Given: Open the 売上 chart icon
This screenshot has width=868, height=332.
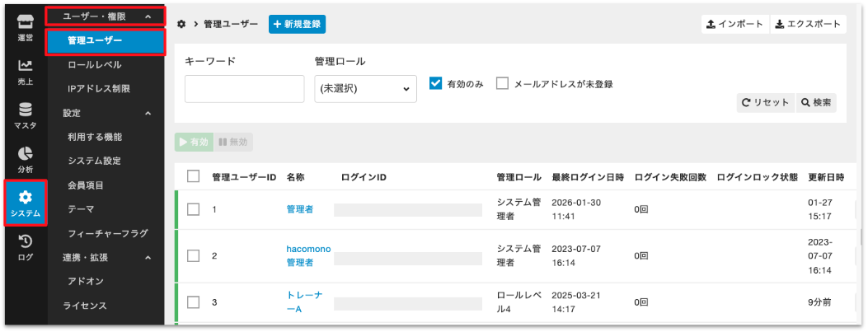Looking at the screenshot, I should click(x=25, y=72).
